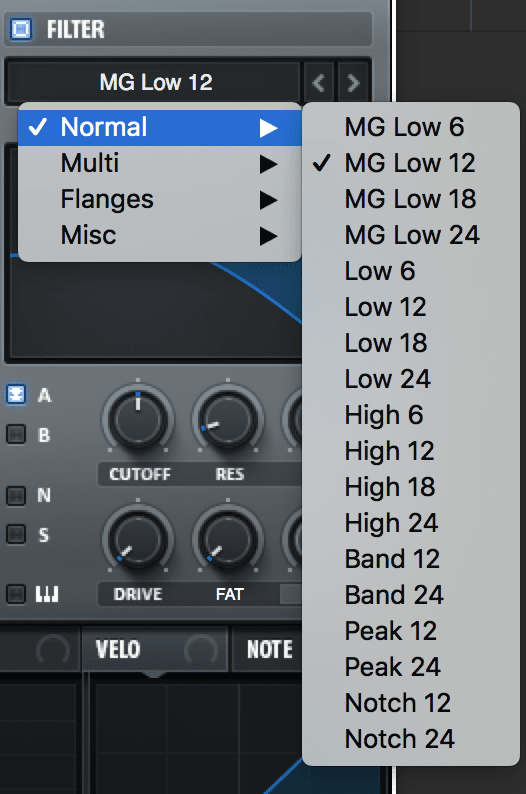Enable sub S filter routing
The height and width of the screenshot is (794, 526).
16,534
